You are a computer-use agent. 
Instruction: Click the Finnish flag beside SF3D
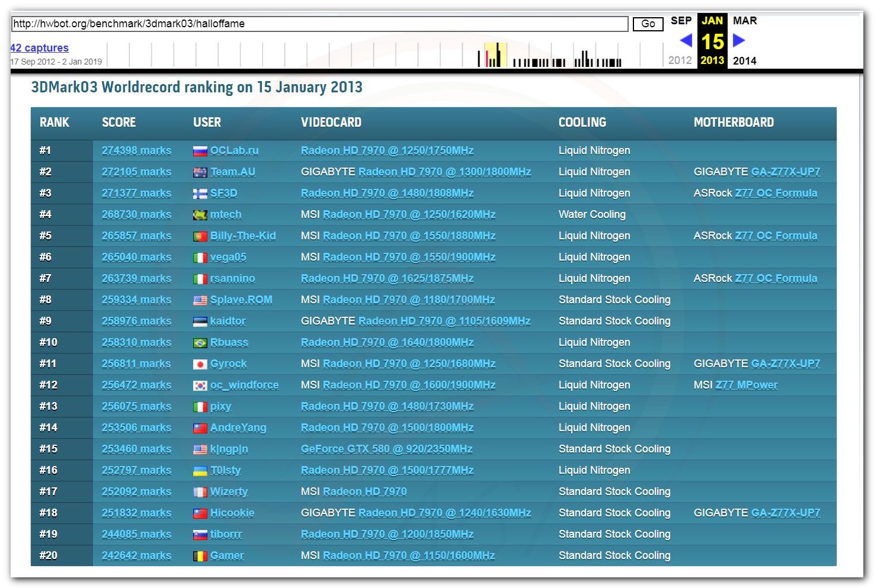pyautogui.click(x=200, y=194)
